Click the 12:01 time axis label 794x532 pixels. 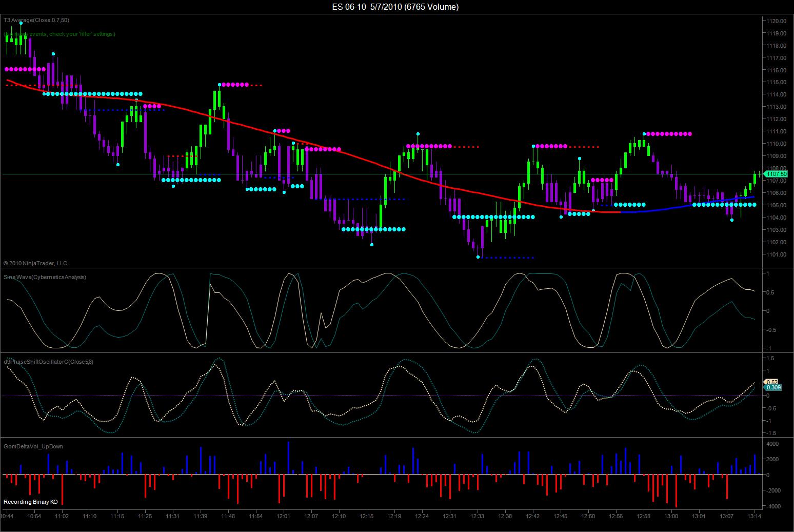click(284, 516)
